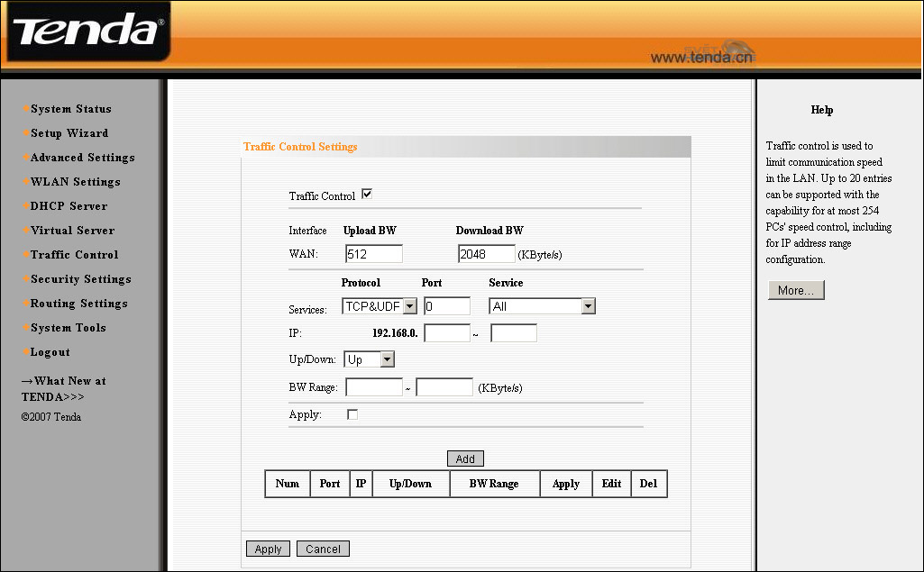The image size is (924, 572).
Task: Open the Setup Wizard page
Action: (69, 133)
